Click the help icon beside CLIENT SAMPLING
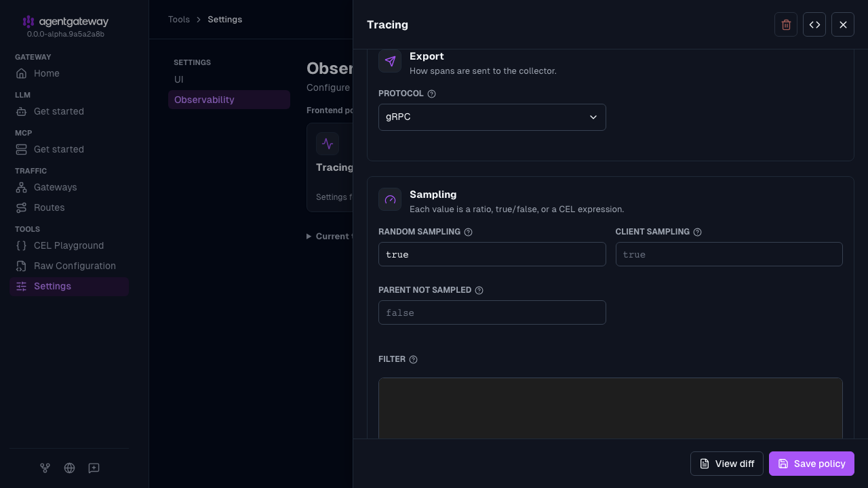The image size is (868, 488). pyautogui.click(x=697, y=232)
